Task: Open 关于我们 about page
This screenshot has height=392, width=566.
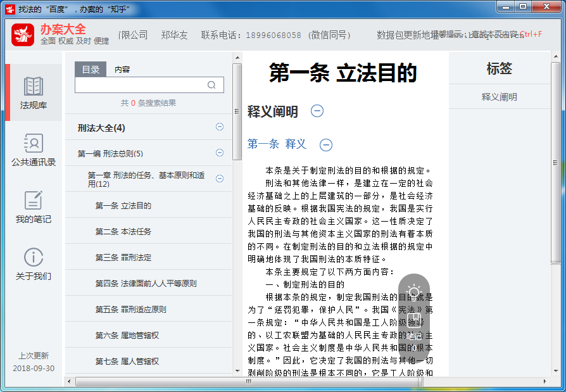Action: click(34, 263)
